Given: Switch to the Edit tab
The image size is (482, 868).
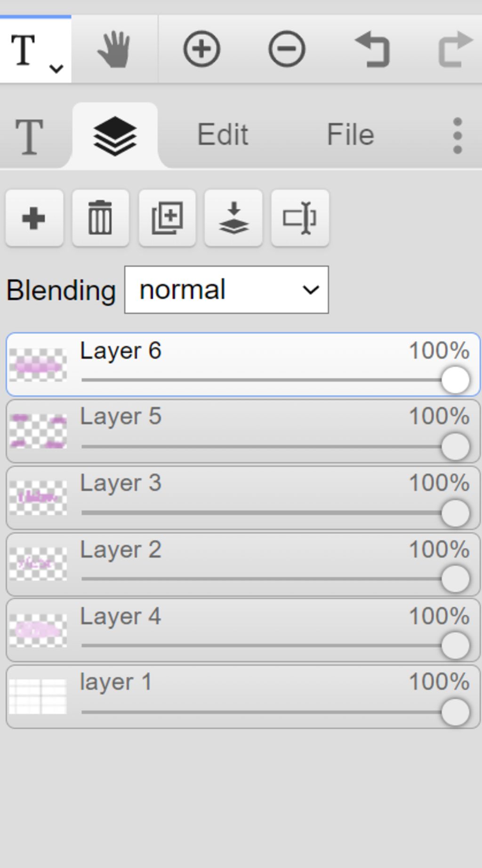Looking at the screenshot, I should 222,135.
